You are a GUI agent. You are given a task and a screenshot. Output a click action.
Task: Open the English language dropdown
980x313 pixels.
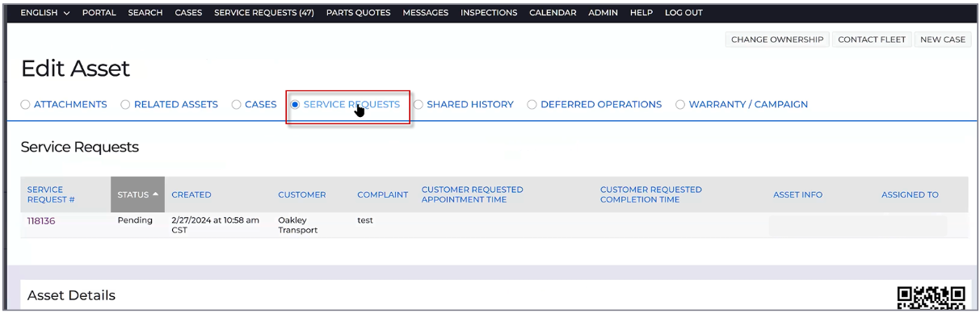[x=45, y=13]
